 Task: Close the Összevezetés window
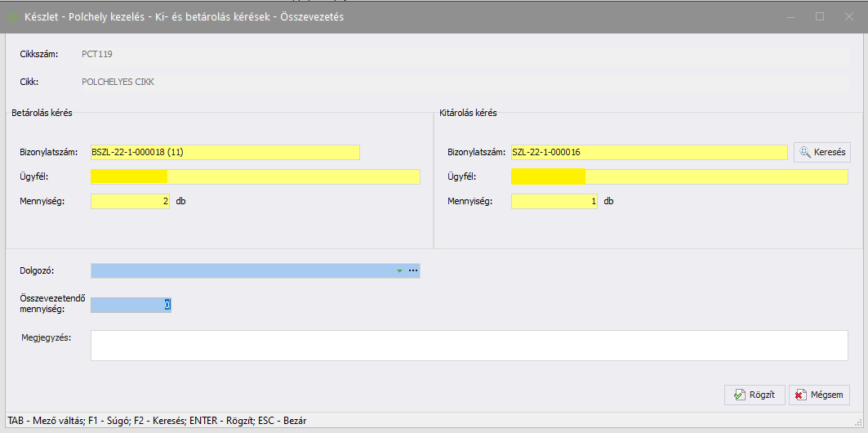[x=849, y=16]
